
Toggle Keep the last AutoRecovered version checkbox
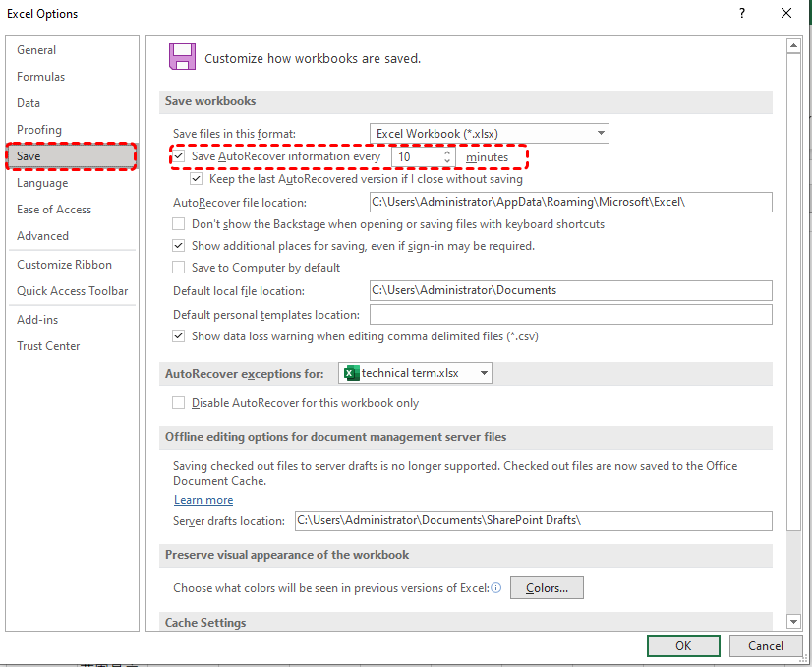click(x=197, y=179)
